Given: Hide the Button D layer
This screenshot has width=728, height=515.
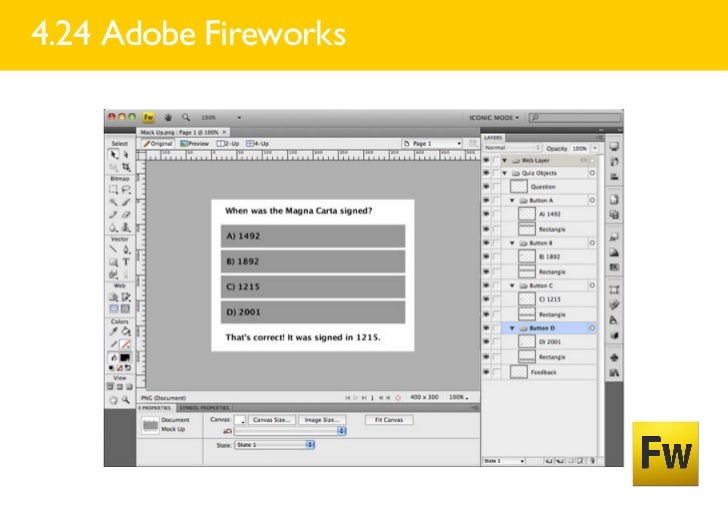Looking at the screenshot, I should tap(486, 328).
